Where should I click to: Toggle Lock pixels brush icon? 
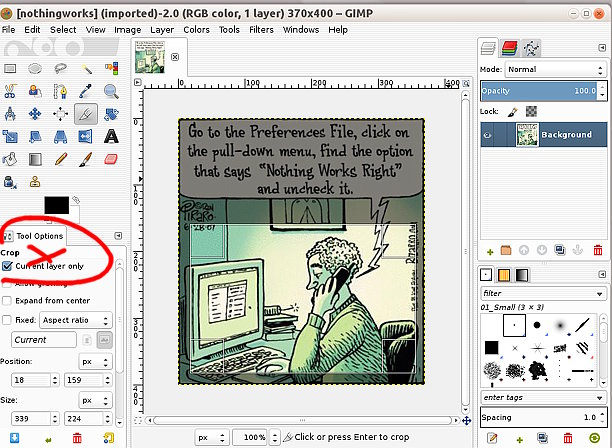click(x=512, y=112)
